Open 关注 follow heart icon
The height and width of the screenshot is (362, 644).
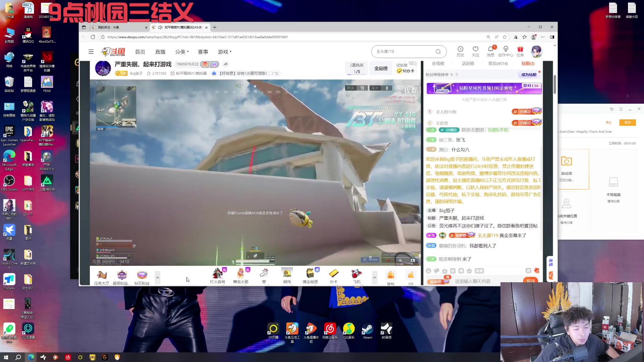[475, 51]
